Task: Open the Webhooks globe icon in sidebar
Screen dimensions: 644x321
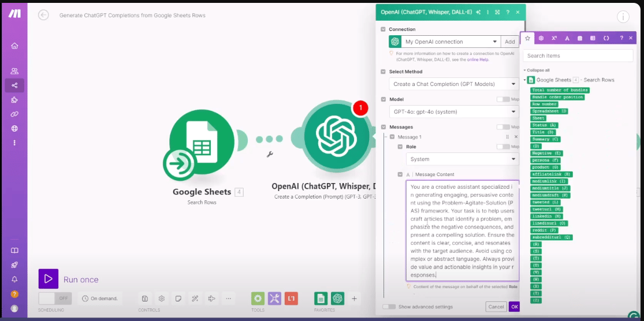Action: pos(14,129)
